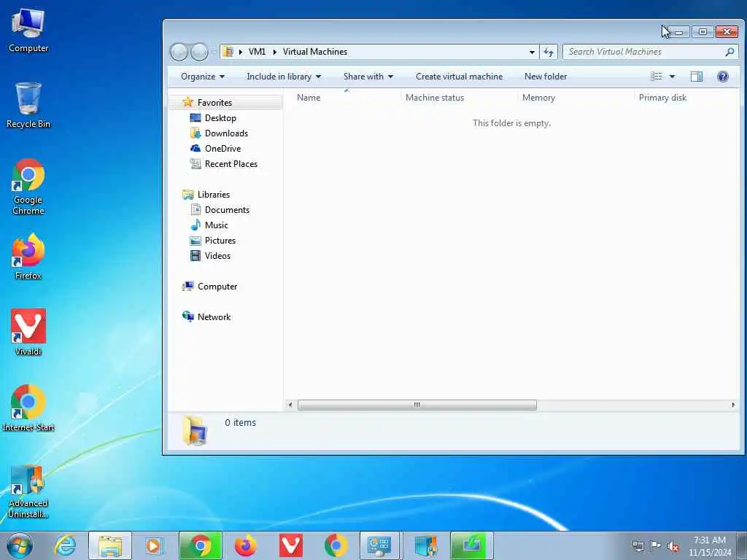Select Music library
The height and width of the screenshot is (560, 747).
[x=216, y=225]
